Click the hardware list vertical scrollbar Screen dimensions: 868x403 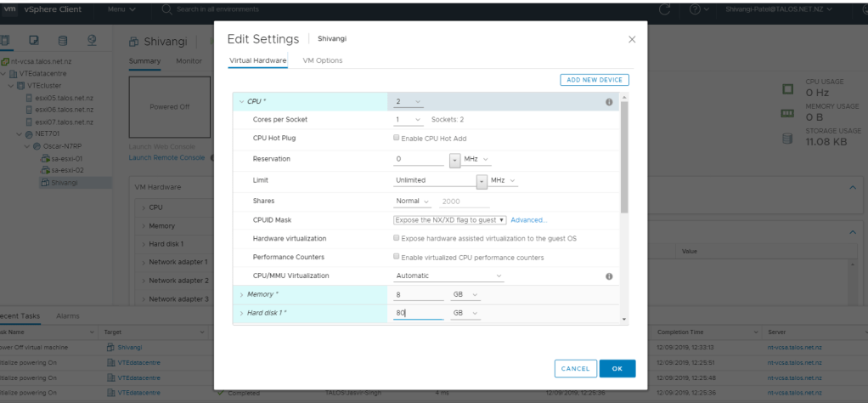pos(624,153)
